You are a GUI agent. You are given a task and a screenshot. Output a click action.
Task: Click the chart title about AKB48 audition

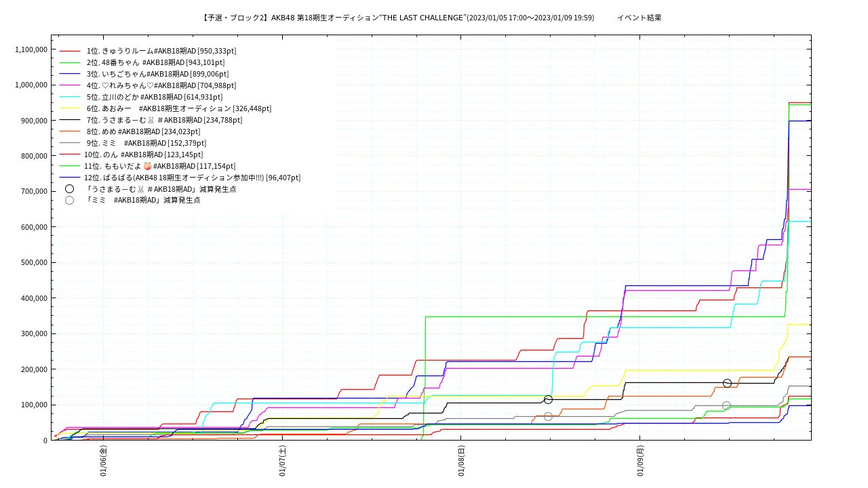tap(397, 18)
